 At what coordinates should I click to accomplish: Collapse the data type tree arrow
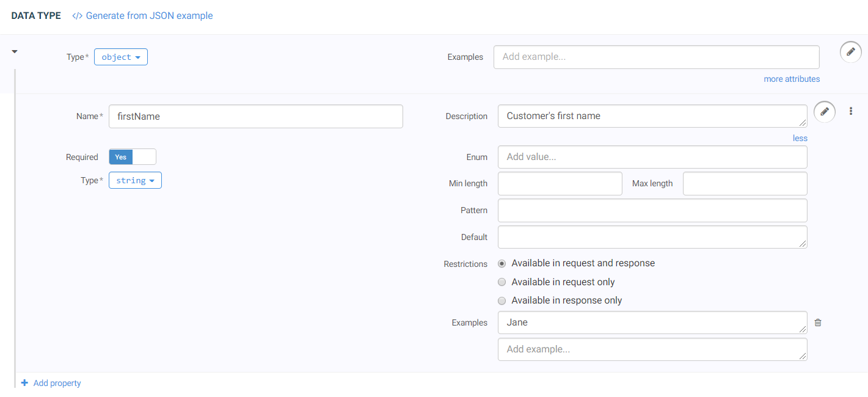click(x=15, y=52)
